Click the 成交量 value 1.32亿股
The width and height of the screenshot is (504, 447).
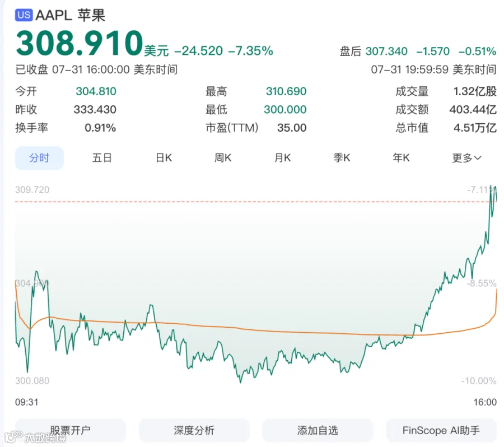[x=475, y=91]
